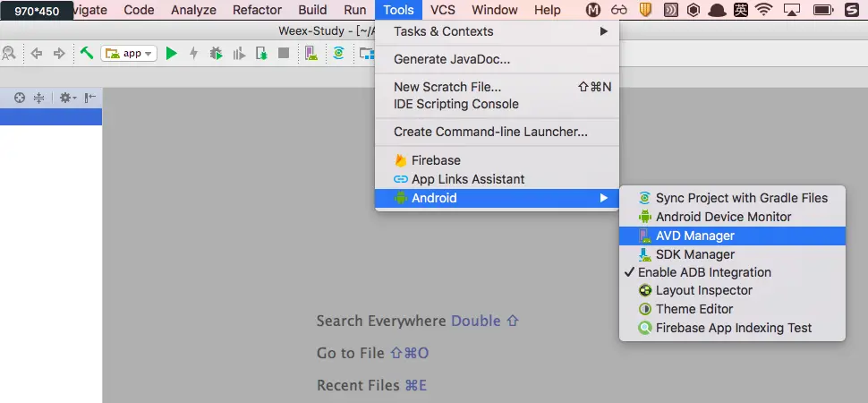This screenshot has width=868, height=403.
Task: Click the Make Project hammer icon
Action: [87, 53]
